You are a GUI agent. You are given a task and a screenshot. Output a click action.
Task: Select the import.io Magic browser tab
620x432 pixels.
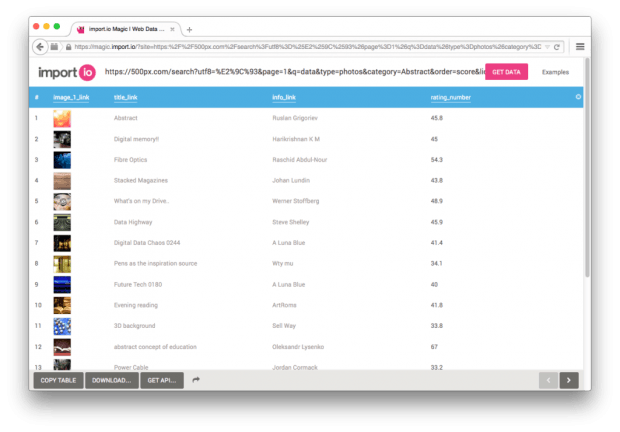click(125, 30)
